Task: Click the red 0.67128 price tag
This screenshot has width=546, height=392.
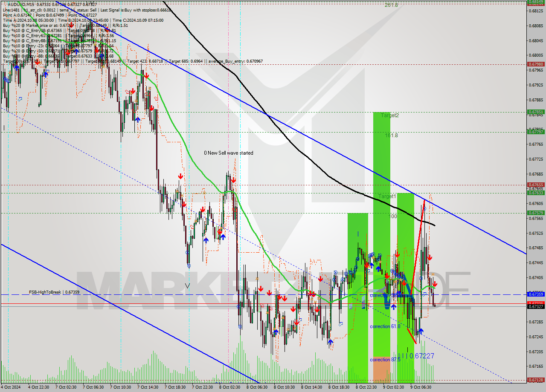Action: pos(536,380)
